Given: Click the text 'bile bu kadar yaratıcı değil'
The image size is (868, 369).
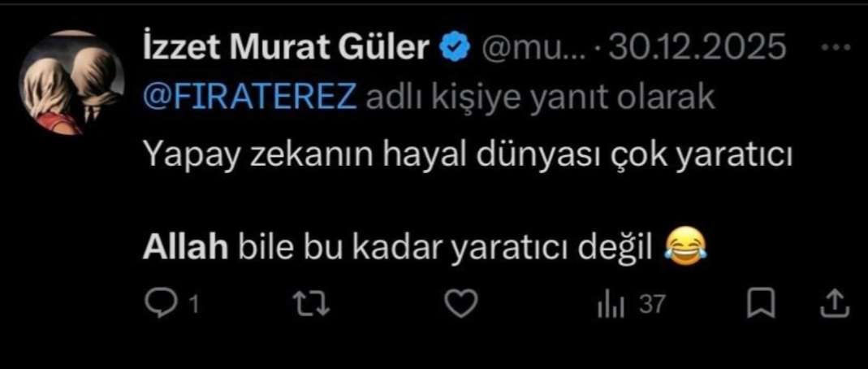Looking at the screenshot, I should point(445,247).
